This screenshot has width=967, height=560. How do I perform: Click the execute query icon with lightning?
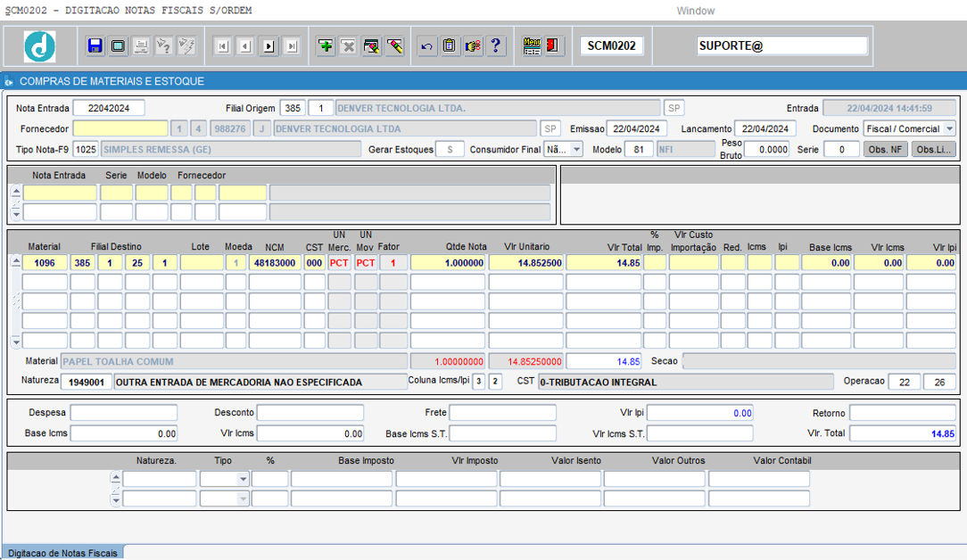(186, 46)
